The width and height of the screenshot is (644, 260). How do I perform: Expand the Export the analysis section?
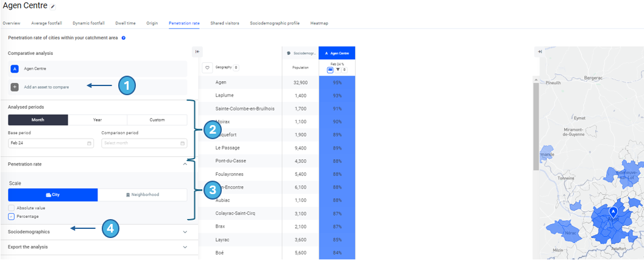click(185, 247)
